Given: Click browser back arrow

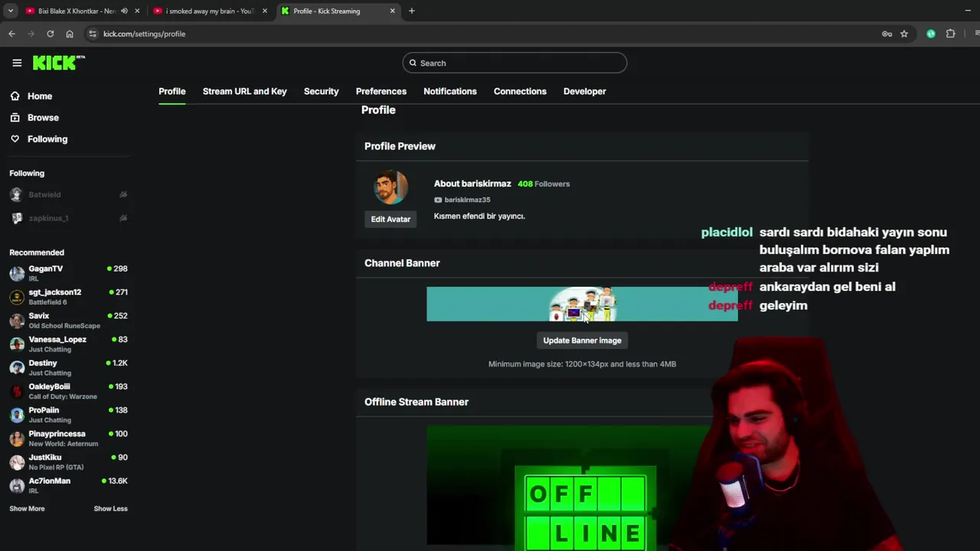Looking at the screenshot, I should [11, 34].
